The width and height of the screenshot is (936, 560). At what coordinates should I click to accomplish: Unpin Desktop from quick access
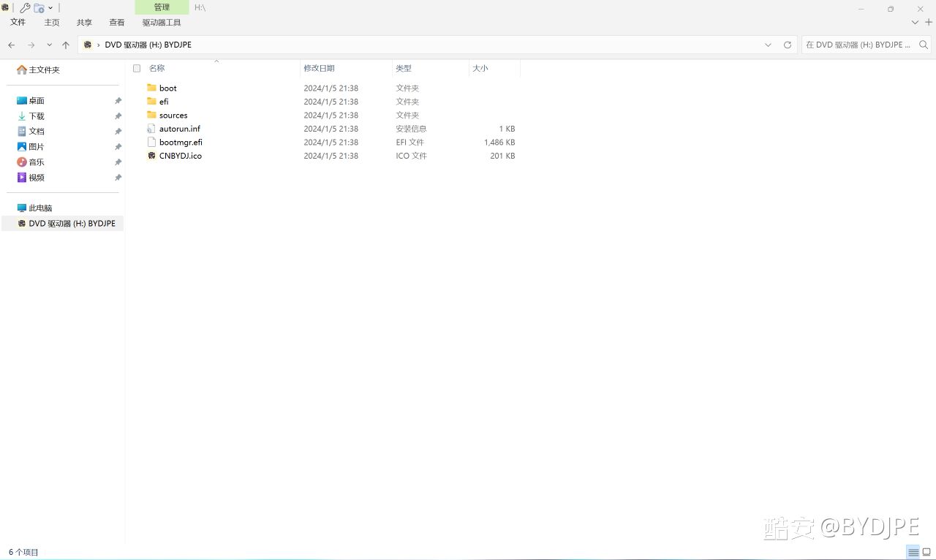tap(118, 101)
